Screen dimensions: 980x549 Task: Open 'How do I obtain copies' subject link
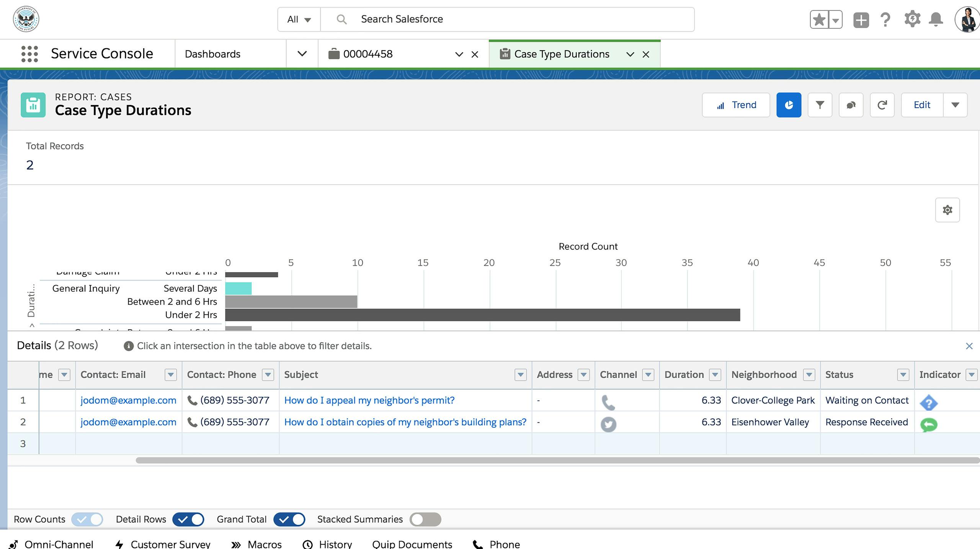(x=405, y=422)
